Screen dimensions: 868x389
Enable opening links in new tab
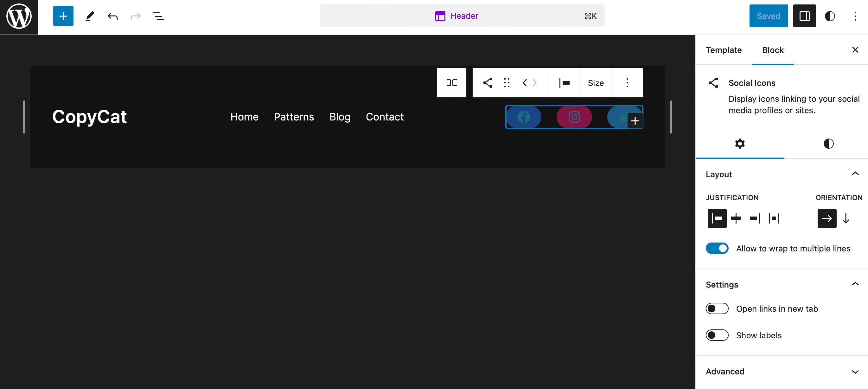pyautogui.click(x=717, y=308)
